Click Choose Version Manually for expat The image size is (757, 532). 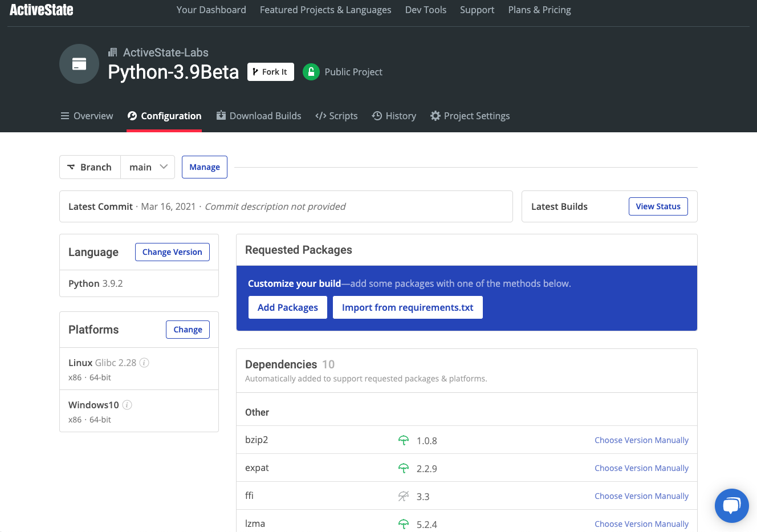point(641,468)
